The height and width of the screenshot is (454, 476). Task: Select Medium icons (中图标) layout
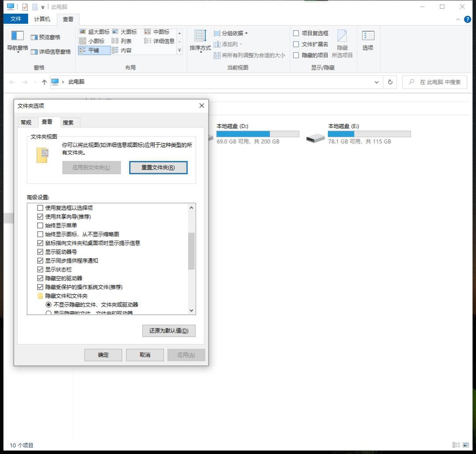[x=157, y=32]
